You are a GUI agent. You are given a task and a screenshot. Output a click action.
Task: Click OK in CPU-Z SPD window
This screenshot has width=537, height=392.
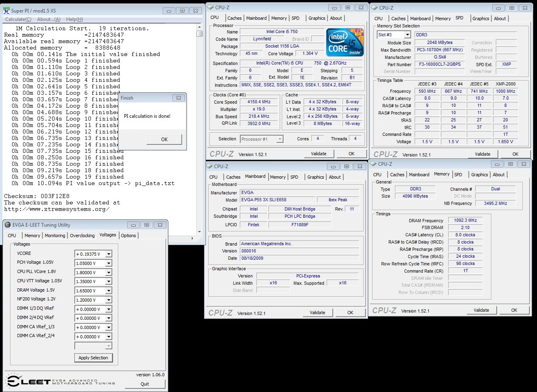515,154
